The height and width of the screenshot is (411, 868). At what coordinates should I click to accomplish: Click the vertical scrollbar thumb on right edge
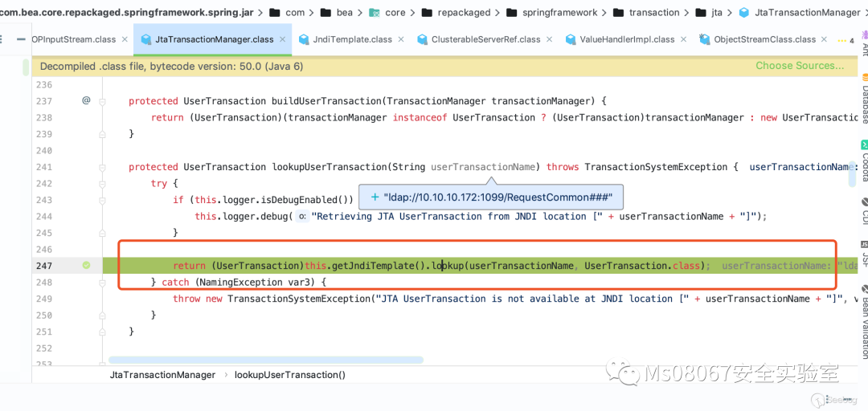[853, 173]
